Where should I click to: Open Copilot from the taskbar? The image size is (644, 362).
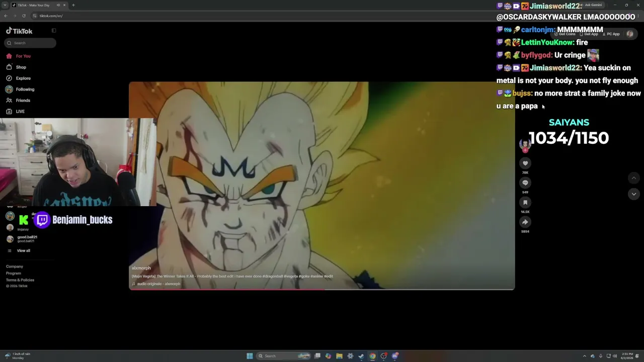coord(328,356)
